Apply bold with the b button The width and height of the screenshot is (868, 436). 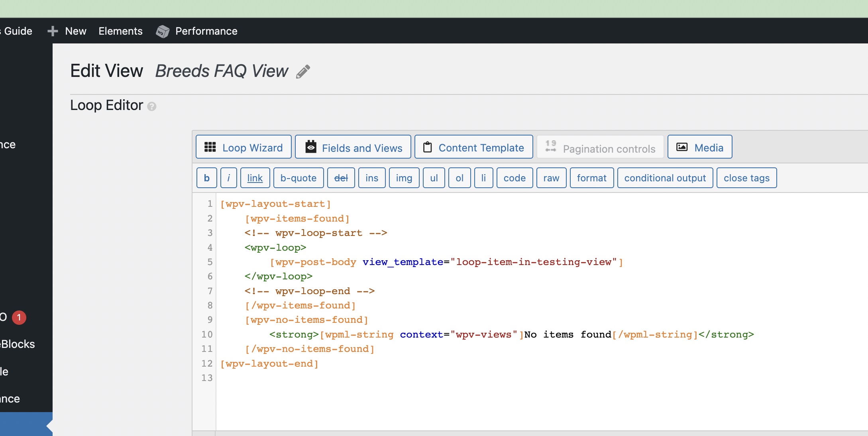click(x=206, y=178)
